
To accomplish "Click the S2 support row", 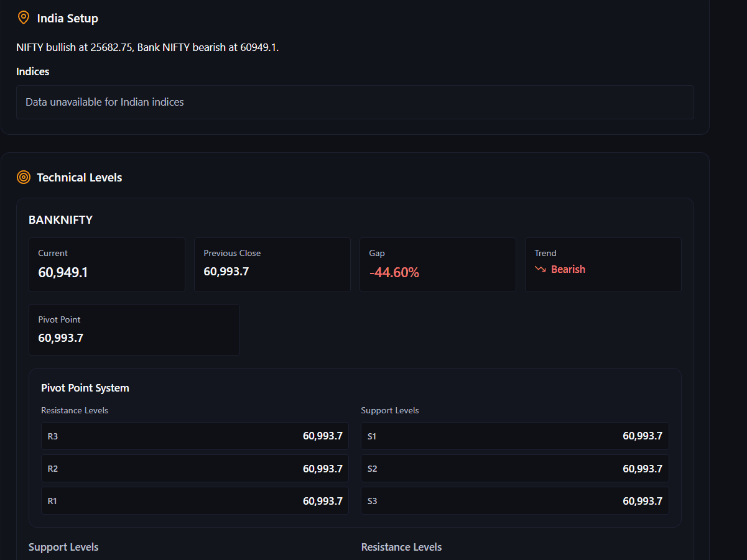I will tap(514, 469).
